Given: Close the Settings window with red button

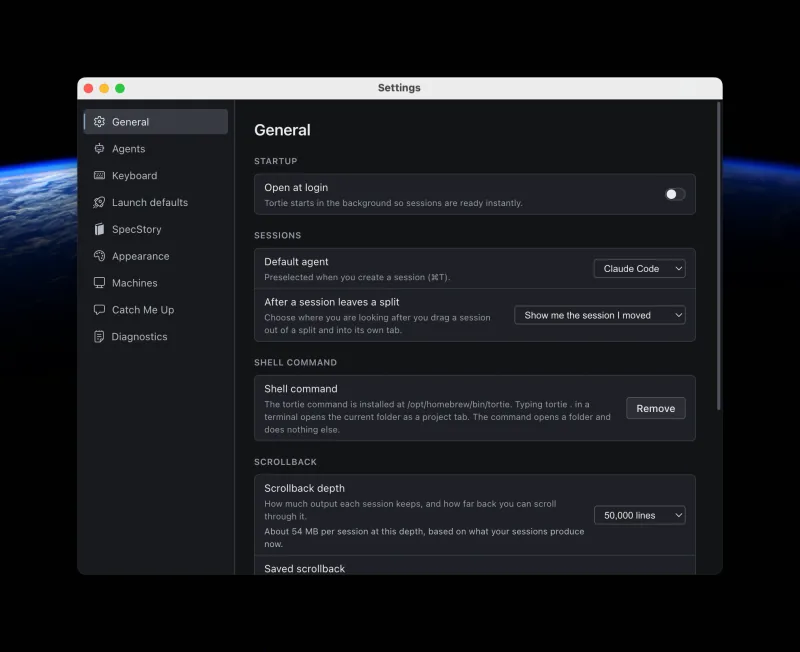Looking at the screenshot, I should [x=88, y=88].
